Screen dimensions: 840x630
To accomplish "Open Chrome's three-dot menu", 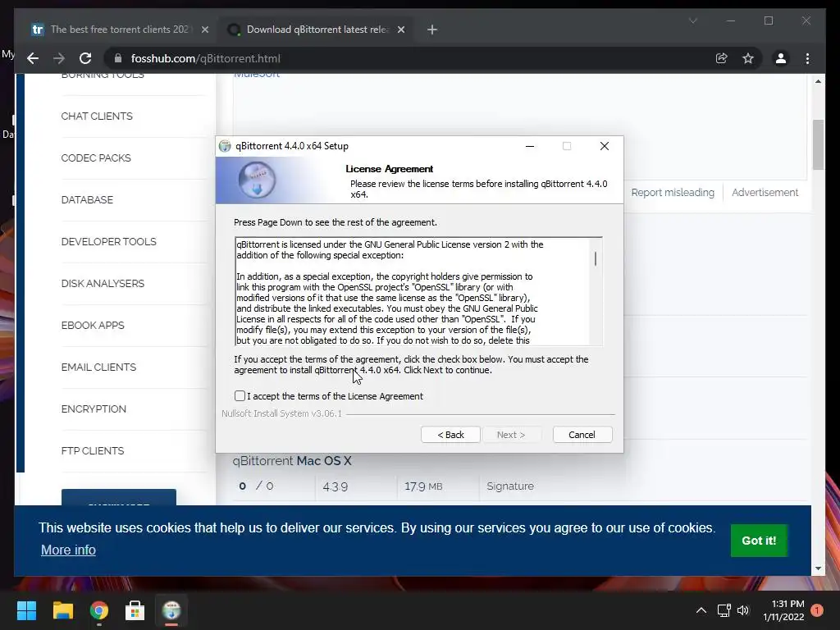I will point(807,58).
